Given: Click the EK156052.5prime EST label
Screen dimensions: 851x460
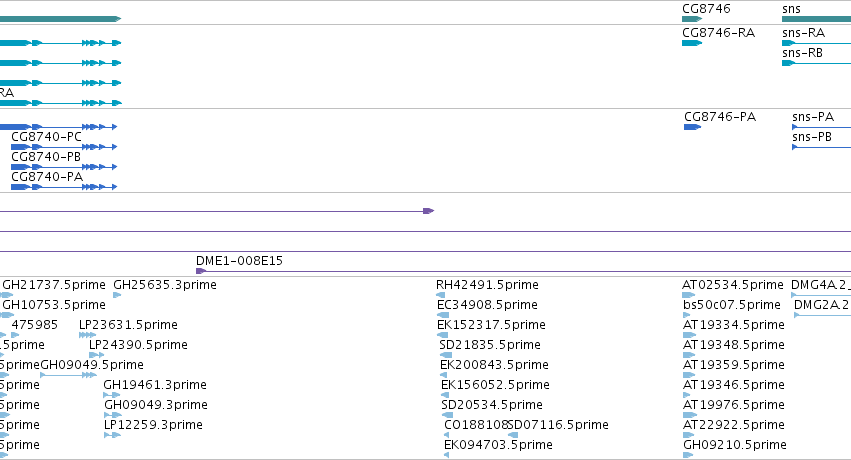Looking at the screenshot, I should coord(496,385).
